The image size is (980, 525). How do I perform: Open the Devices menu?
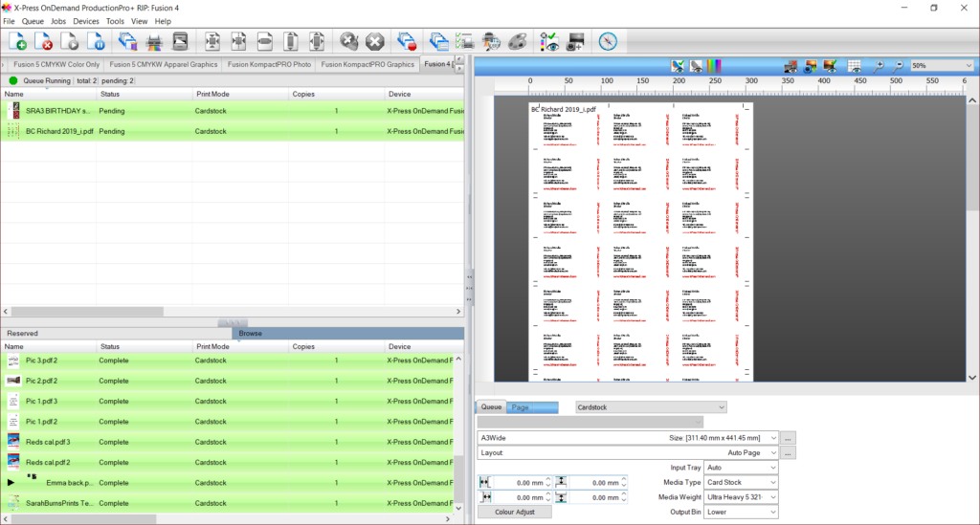pyautogui.click(x=85, y=21)
